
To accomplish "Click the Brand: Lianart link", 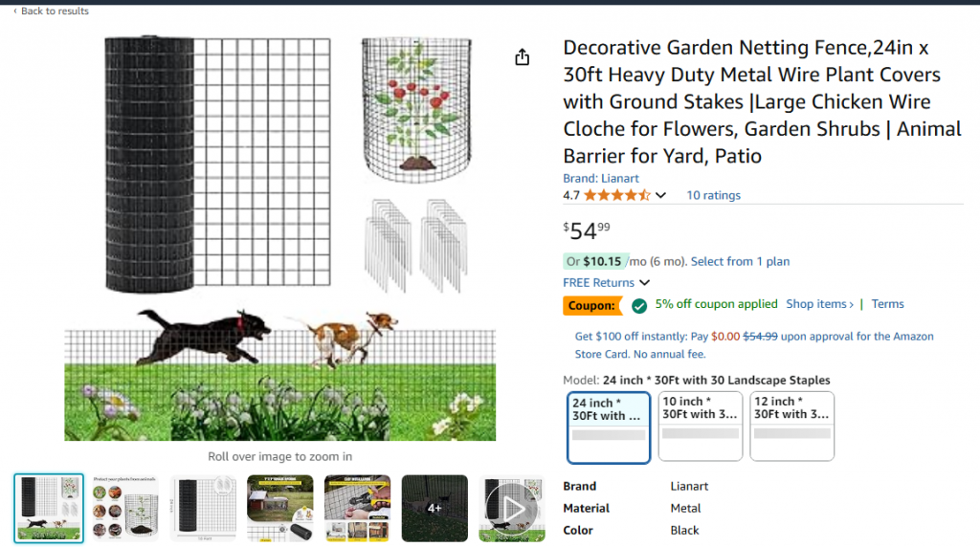I will [601, 179].
